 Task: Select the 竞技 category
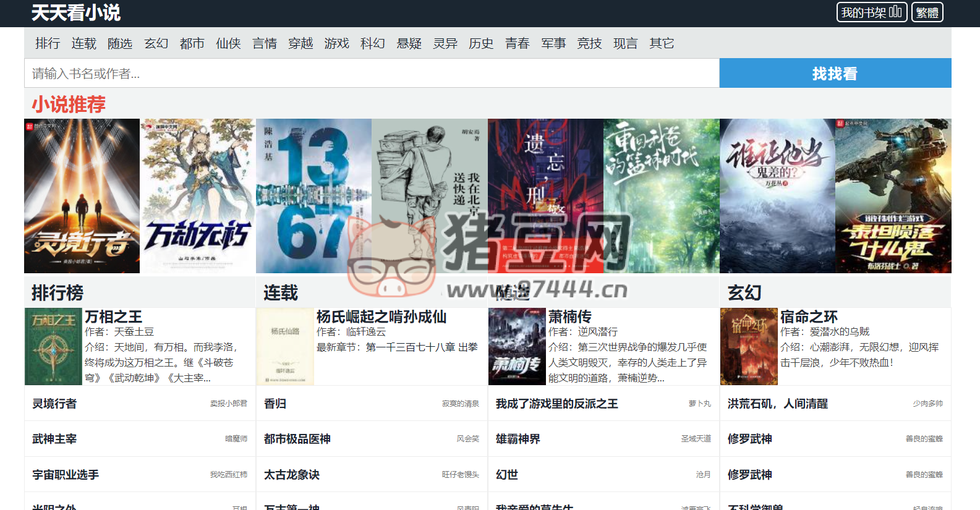pyautogui.click(x=590, y=43)
